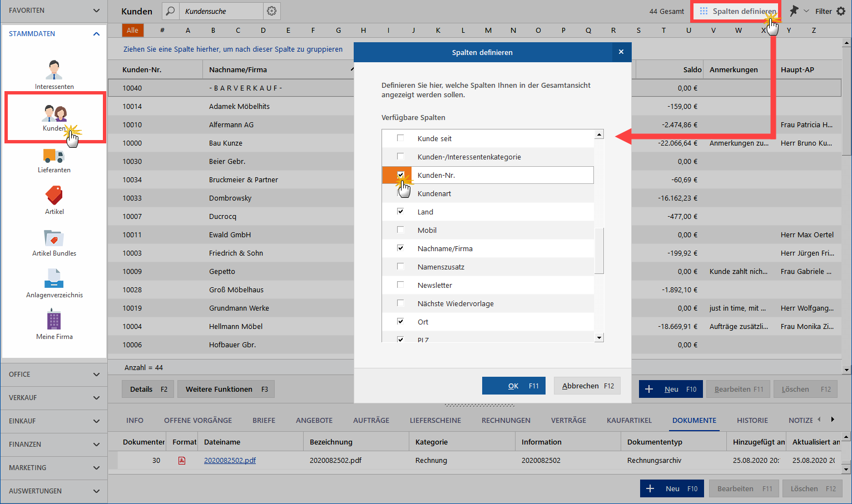Enable the Kunden-/Interessentenkategorie checkbox

click(x=400, y=156)
